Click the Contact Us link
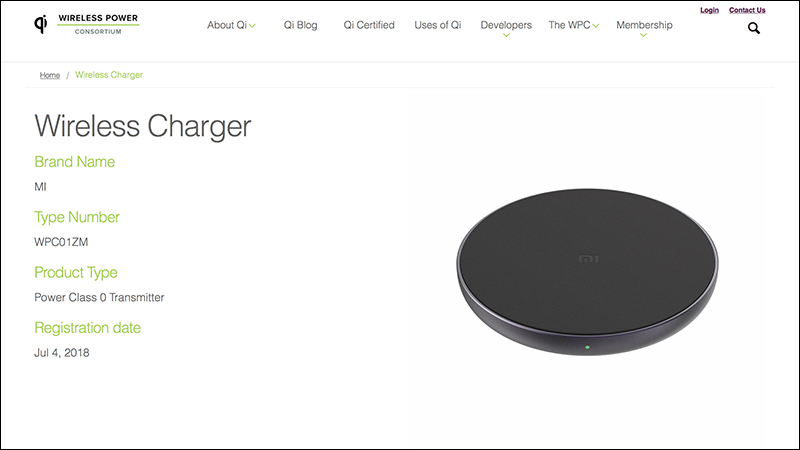 click(747, 10)
